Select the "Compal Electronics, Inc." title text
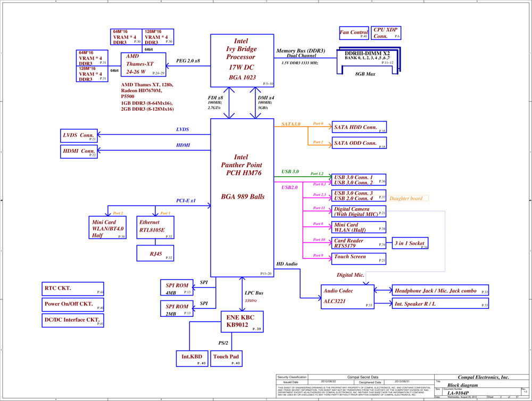532x401 pixels. (484, 377)
